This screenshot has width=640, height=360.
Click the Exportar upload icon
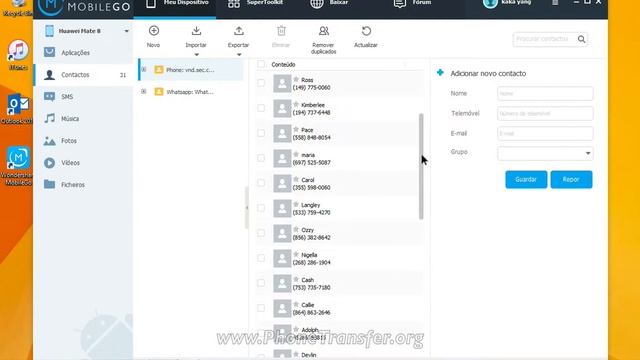(x=239, y=31)
